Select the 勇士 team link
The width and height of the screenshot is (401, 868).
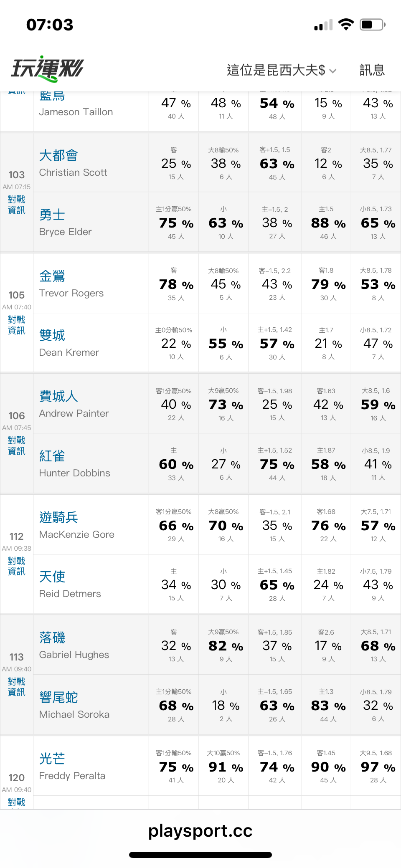click(52, 215)
